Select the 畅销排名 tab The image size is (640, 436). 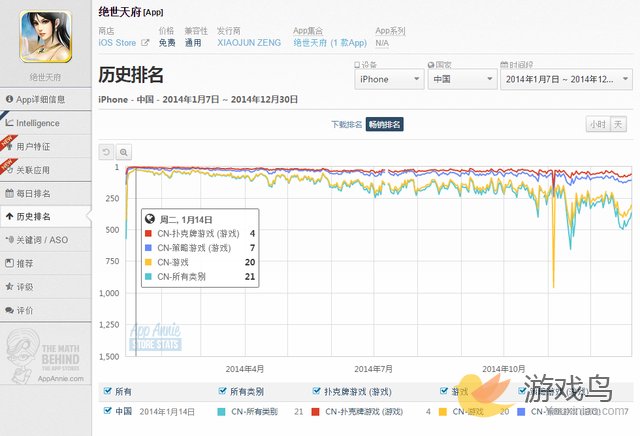(x=385, y=124)
